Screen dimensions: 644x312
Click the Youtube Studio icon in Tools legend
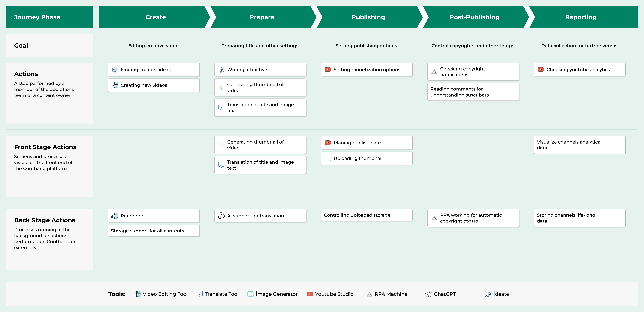click(310, 294)
